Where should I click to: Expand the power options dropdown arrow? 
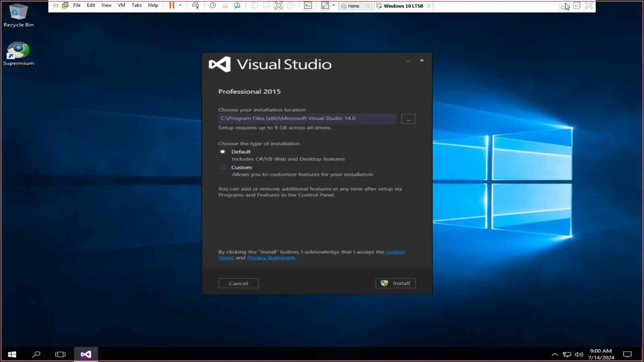(180, 6)
